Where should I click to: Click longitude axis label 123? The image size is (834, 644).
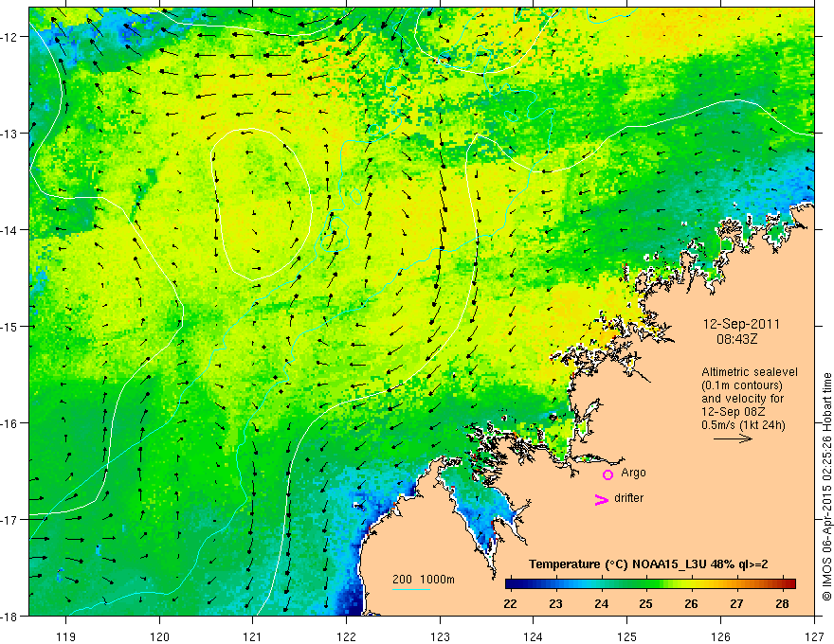pos(440,636)
